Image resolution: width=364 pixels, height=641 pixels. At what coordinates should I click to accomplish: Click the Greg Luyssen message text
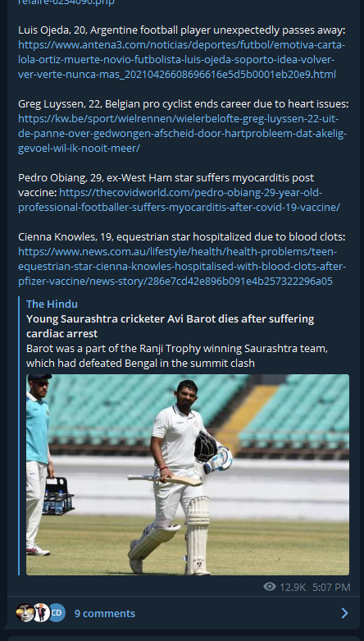click(x=183, y=104)
